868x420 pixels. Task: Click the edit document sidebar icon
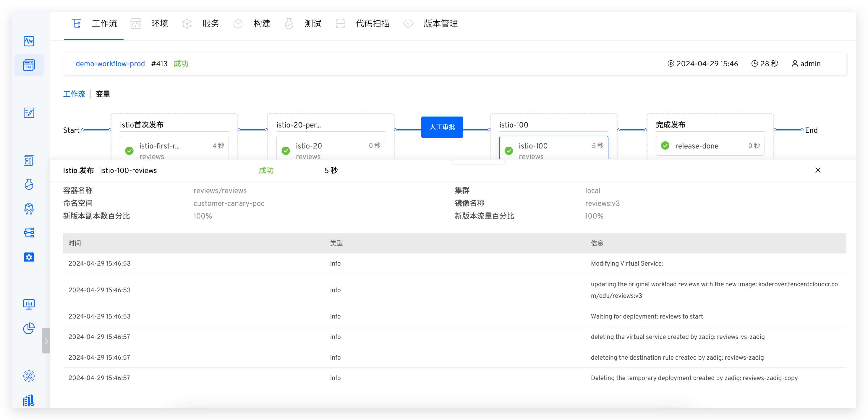tap(29, 113)
